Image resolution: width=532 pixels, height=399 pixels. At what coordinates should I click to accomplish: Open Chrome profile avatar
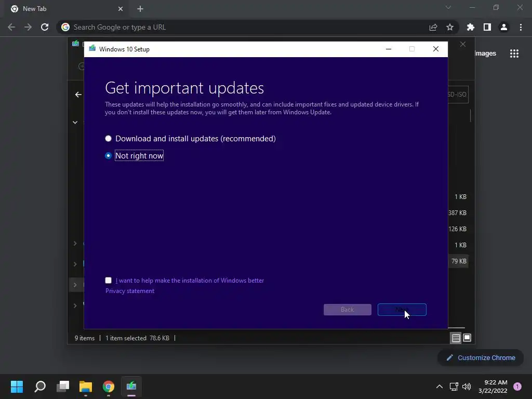click(504, 27)
